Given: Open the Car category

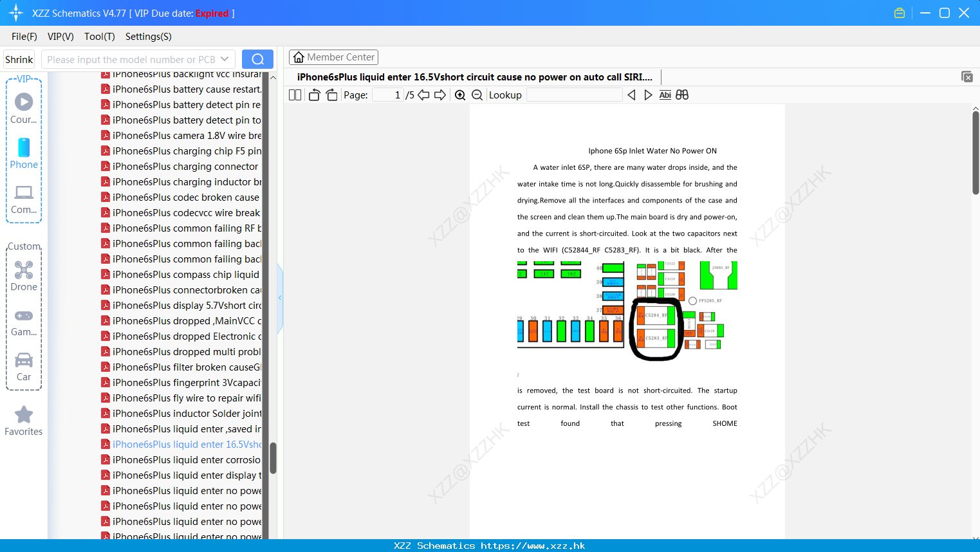Looking at the screenshot, I should (24, 367).
